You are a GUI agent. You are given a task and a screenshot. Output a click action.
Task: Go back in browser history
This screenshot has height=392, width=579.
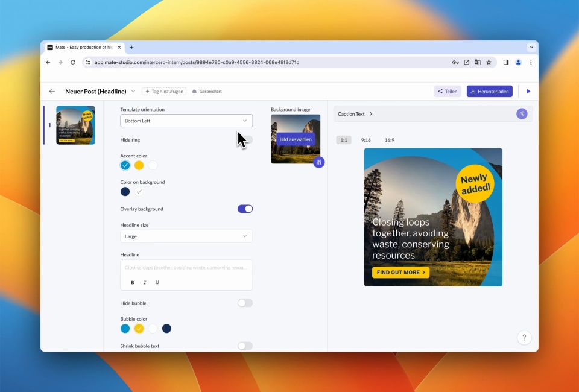click(48, 62)
